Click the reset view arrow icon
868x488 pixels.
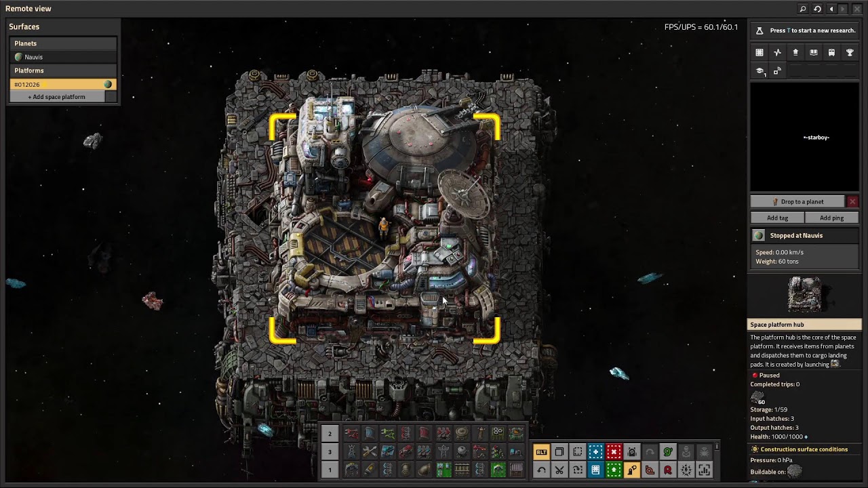coord(817,9)
